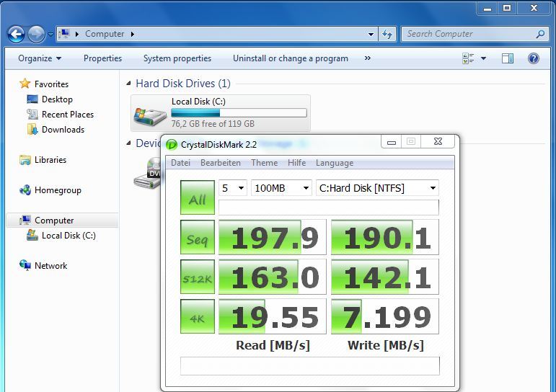Select Desktop under Favorites

pyautogui.click(x=57, y=99)
